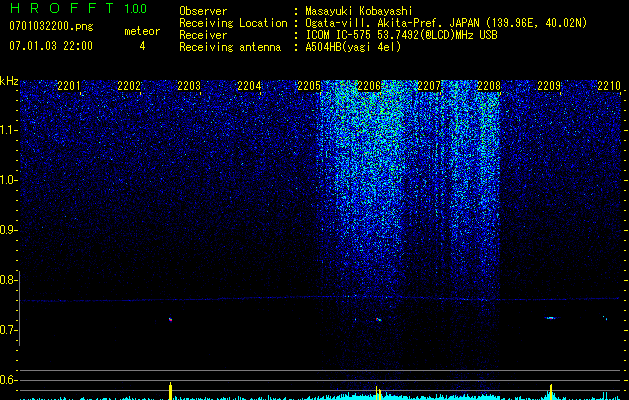Viewport: 629px width, 400px height.
Task: Click the 2204 time marker
Action: click(249, 86)
